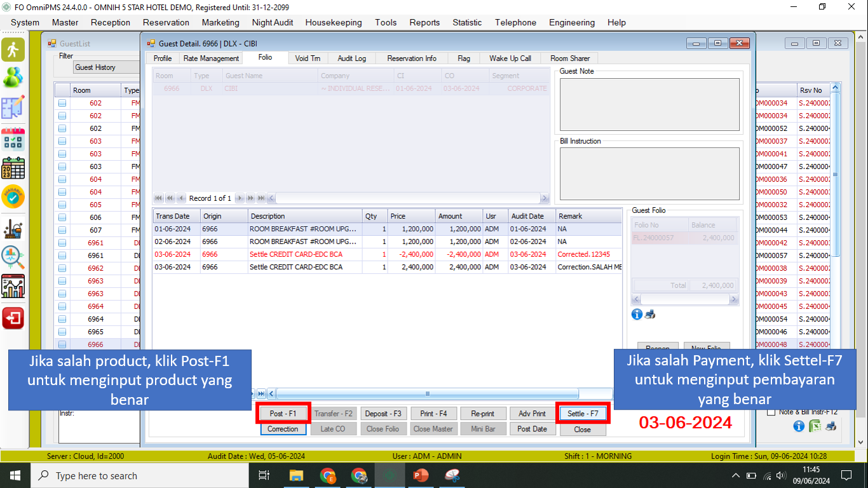This screenshot has width=868, height=488.
Task: Select the red Settle CREDIT CARD-EDC BCA row
Action: pos(388,254)
